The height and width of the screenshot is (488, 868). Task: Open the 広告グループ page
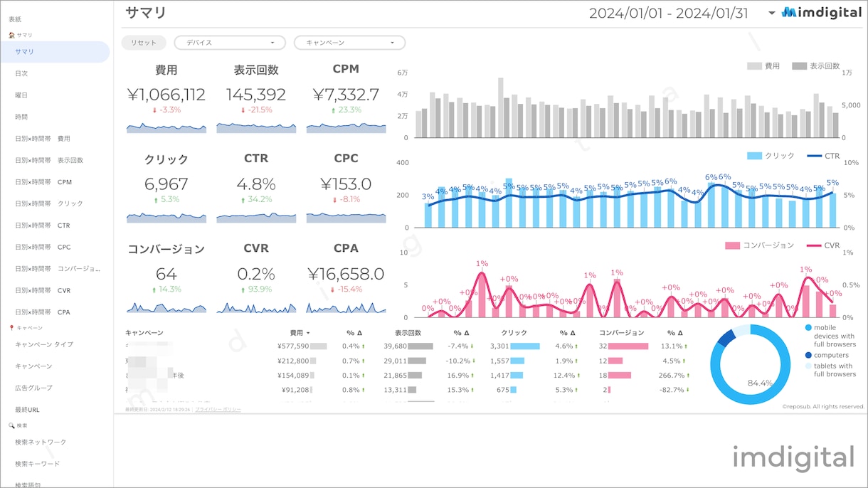point(33,388)
